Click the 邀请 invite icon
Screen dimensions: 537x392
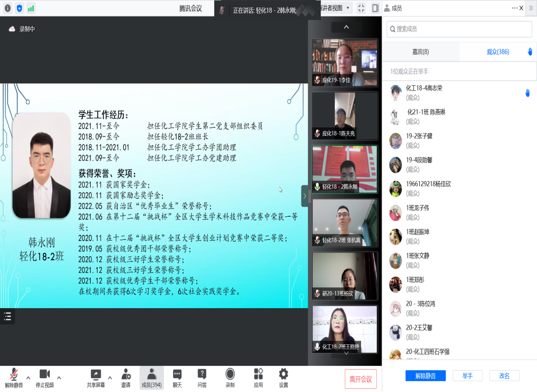click(126, 378)
